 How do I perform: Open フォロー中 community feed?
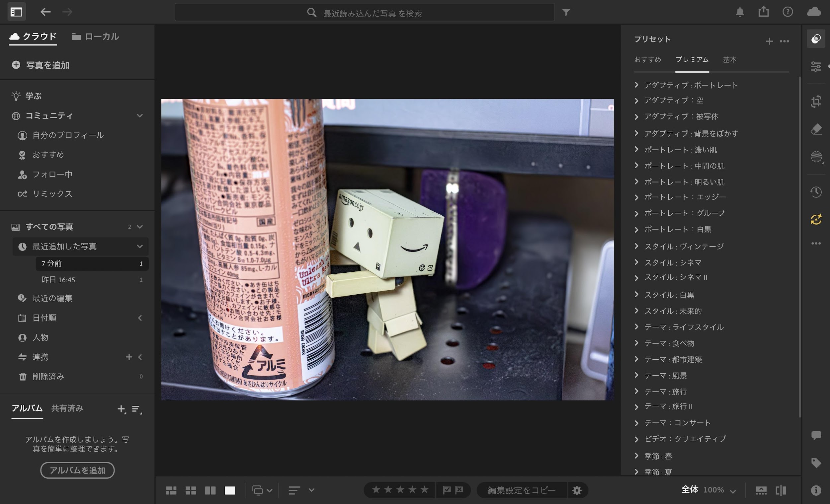point(52,175)
